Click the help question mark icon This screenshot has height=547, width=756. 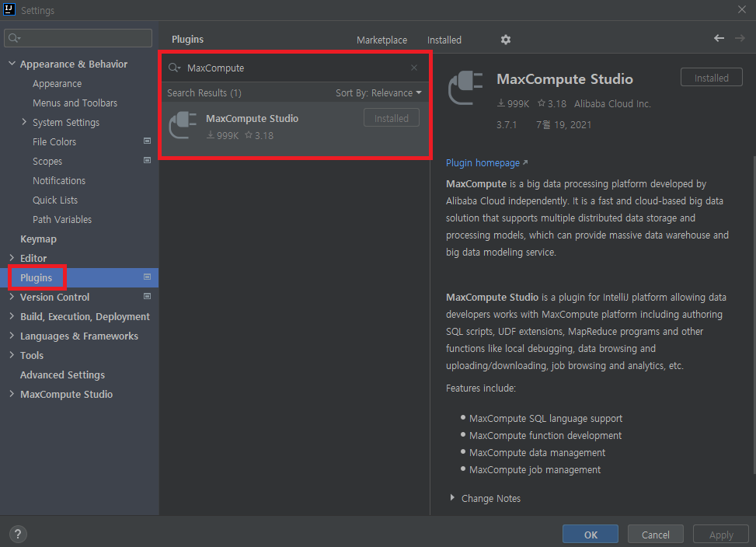click(18, 535)
